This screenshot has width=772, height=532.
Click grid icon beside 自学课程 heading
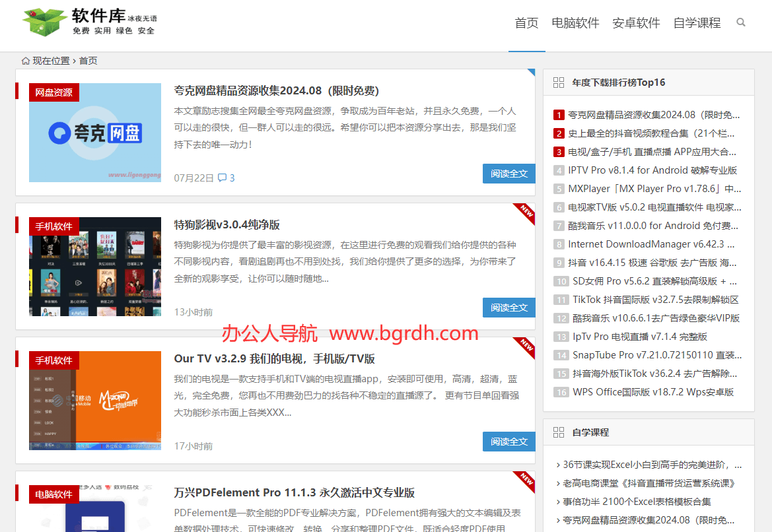point(559,432)
